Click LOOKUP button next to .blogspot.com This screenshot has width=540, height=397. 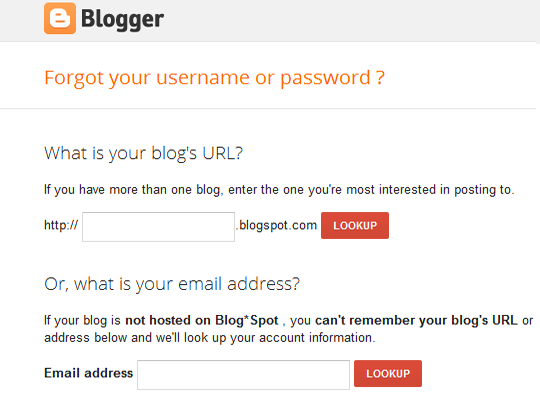point(355,226)
